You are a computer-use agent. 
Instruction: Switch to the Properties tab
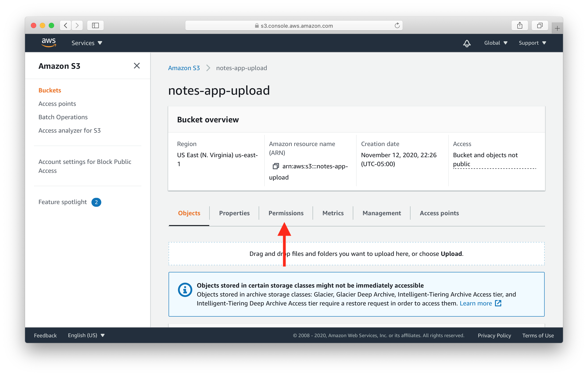click(234, 213)
